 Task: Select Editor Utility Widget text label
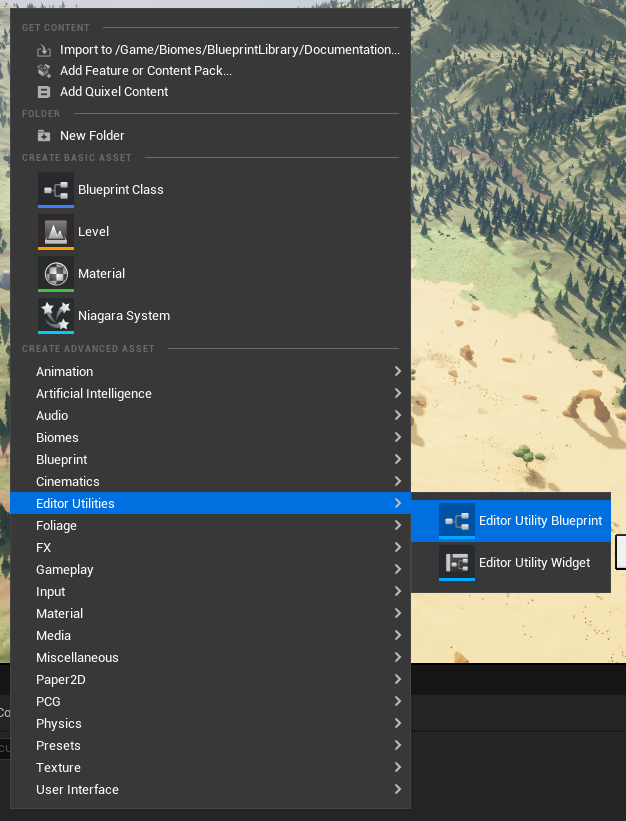(534, 562)
